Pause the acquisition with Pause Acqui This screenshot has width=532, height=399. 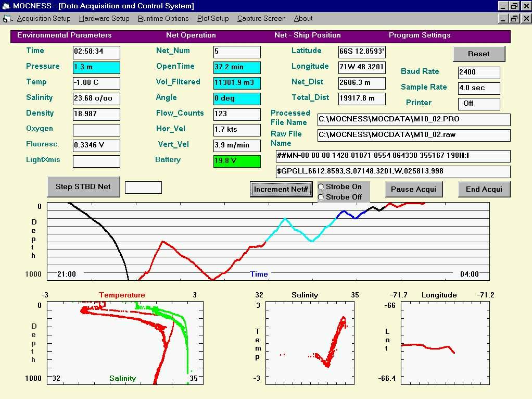[x=414, y=189]
